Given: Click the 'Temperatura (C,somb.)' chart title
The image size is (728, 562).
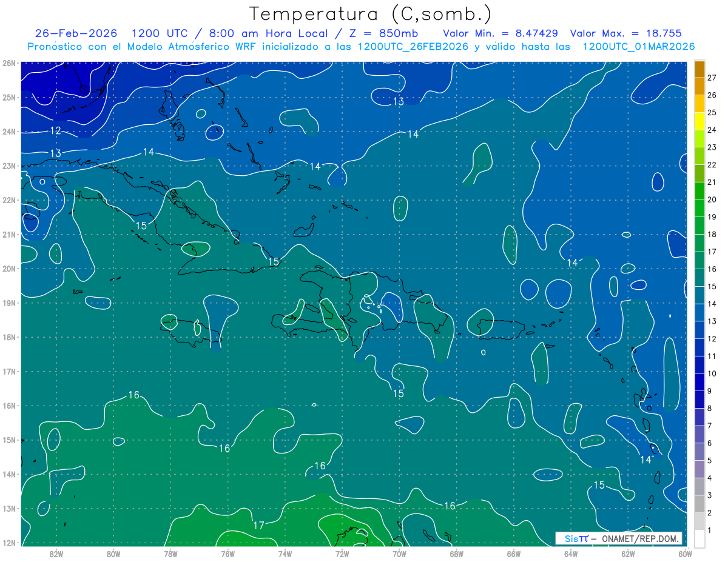Looking at the screenshot, I should (x=370, y=14).
